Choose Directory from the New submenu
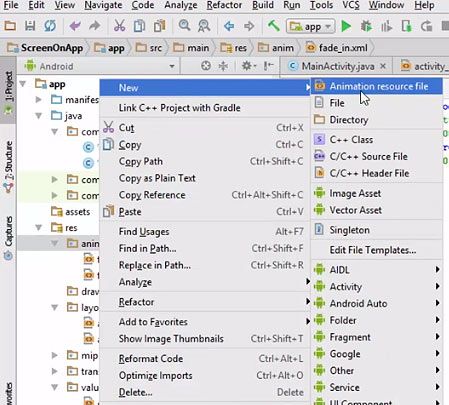This screenshot has width=449, height=405. click(x=377, y=120)
